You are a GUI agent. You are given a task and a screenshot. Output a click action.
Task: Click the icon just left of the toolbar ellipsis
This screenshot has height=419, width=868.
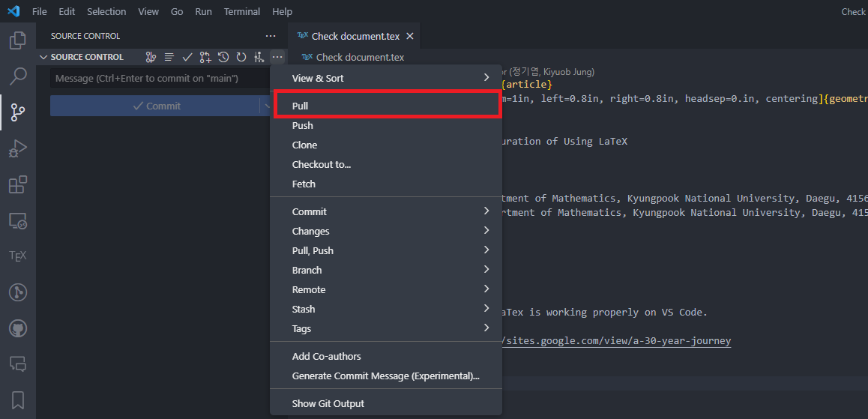coord(259,57)
